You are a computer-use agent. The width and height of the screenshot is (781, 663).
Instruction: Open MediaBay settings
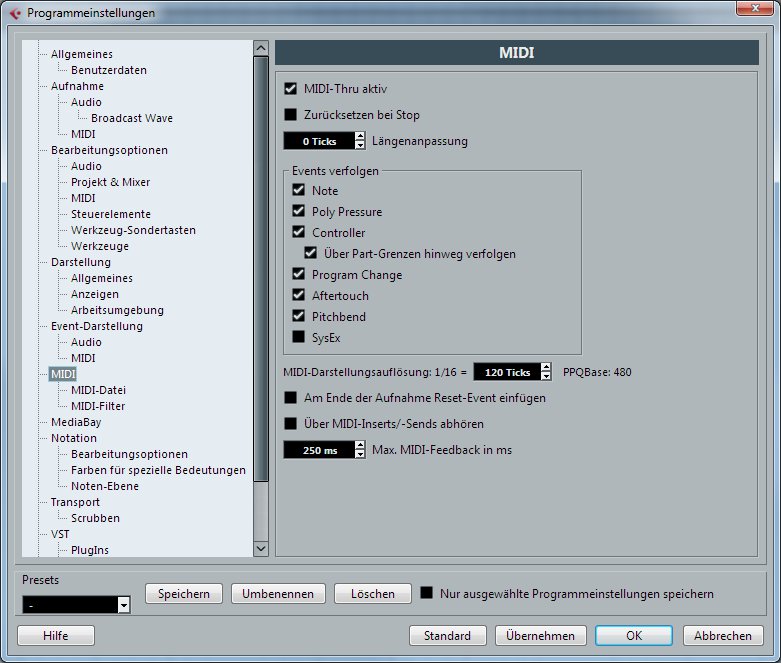76,422
